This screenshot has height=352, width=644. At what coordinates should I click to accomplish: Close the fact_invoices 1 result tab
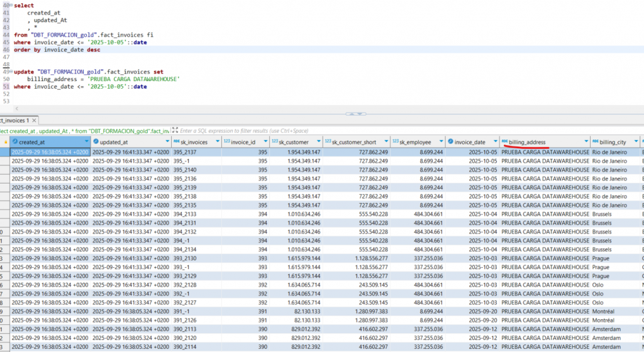pos(35,120)
